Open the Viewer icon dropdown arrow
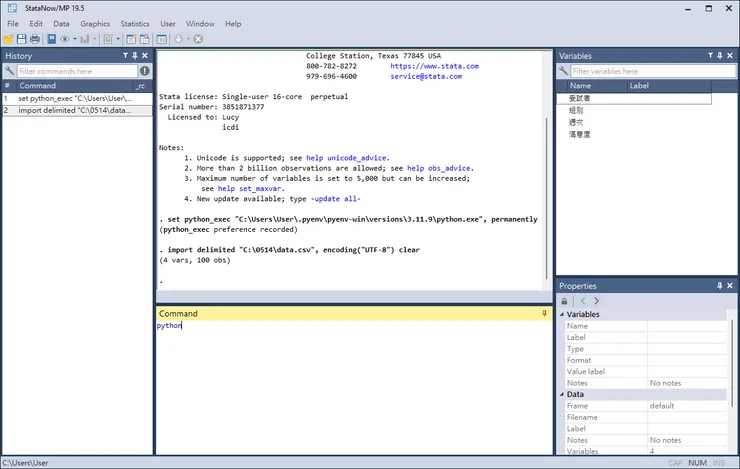740x469 pixels. tap(75, 39)
